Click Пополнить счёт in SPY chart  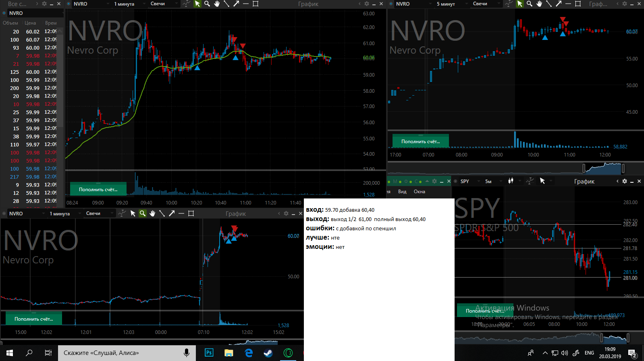coord(485,311)
